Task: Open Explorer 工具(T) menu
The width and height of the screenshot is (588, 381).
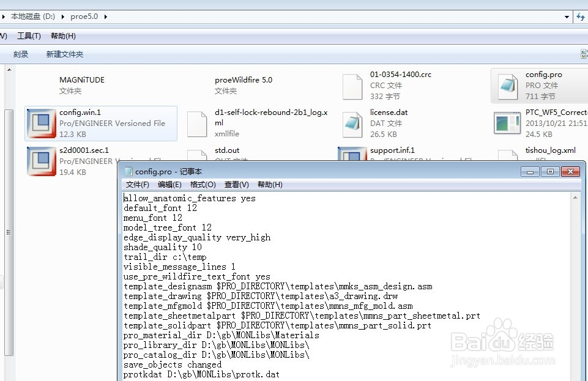Action: (x=29, y=36)
